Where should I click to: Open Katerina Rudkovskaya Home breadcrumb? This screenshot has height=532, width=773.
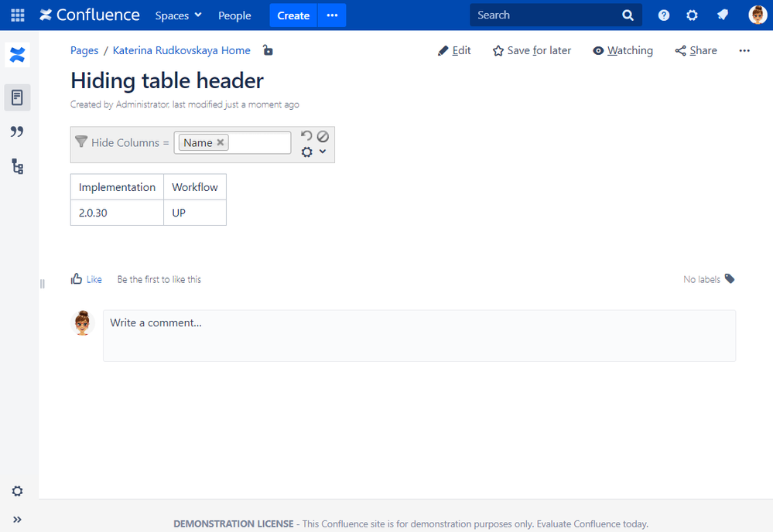[181, 51]
